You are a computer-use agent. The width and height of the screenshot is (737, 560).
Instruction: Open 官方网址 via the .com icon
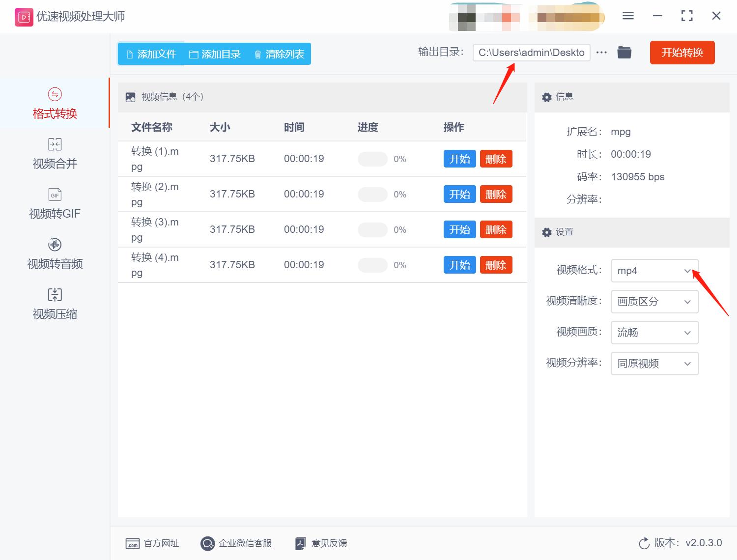pos(132,543)
